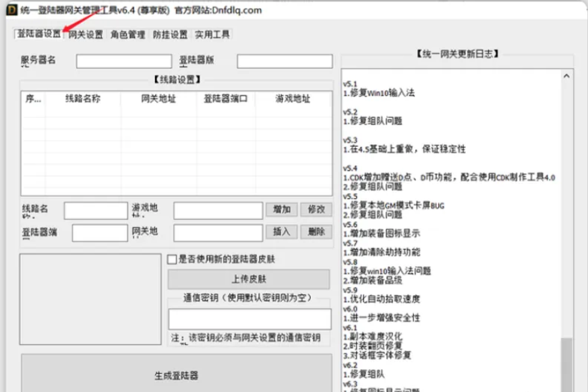Click the D application icon in title bar

click(x=11, y=11)
